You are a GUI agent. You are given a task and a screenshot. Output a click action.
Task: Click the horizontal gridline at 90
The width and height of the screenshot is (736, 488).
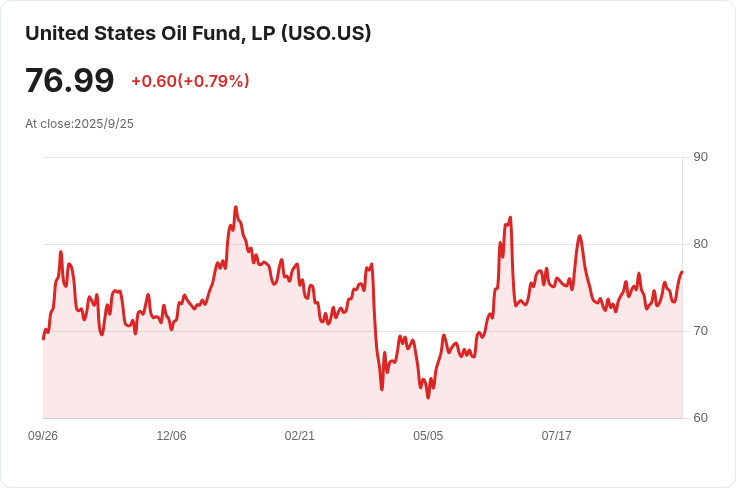362,157
